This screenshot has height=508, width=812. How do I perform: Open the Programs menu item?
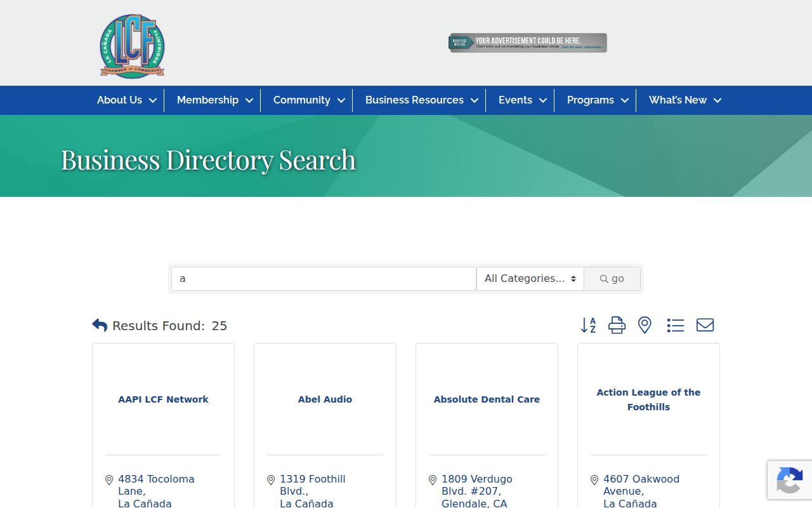(591, 100)
